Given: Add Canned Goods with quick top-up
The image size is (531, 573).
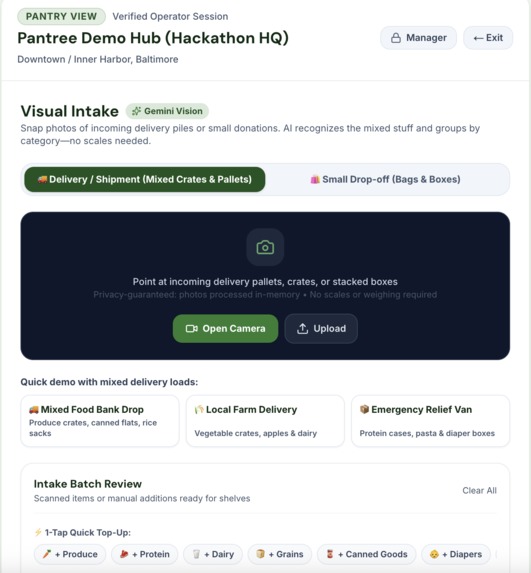Looking at the screenshot, I should pos(367,554).
